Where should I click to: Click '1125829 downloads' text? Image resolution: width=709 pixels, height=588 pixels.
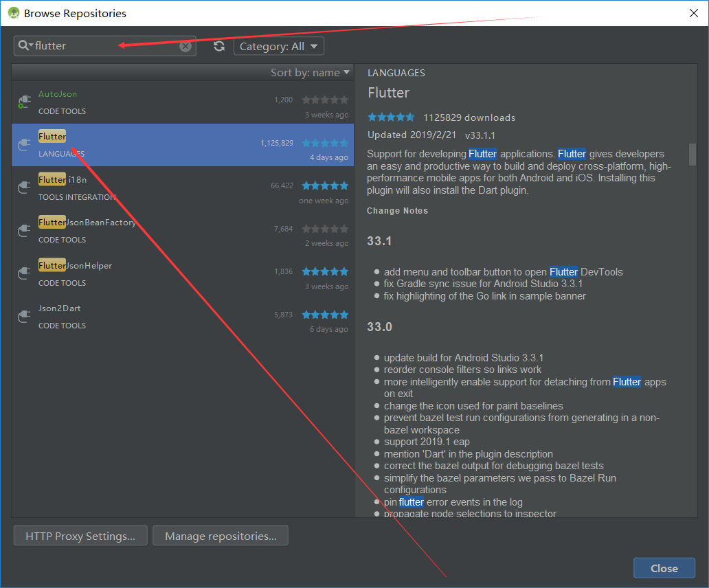coord(469,117)
